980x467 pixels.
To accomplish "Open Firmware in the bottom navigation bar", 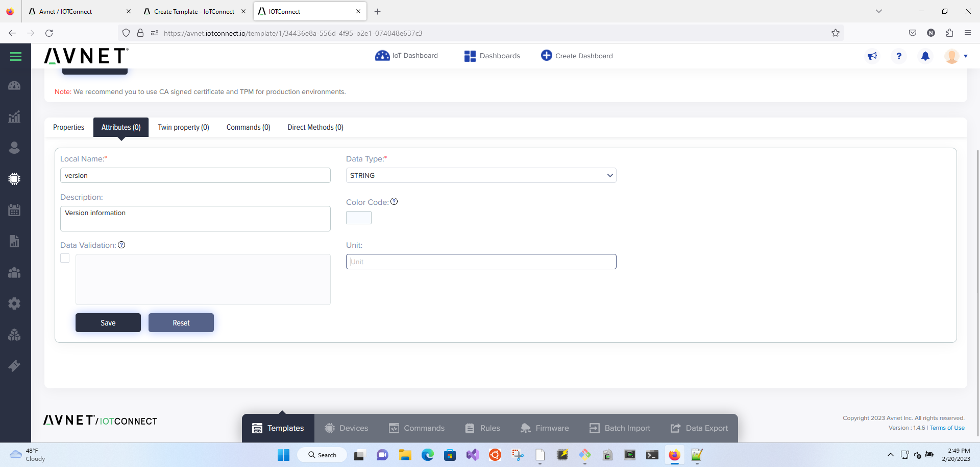I will 545,428.
